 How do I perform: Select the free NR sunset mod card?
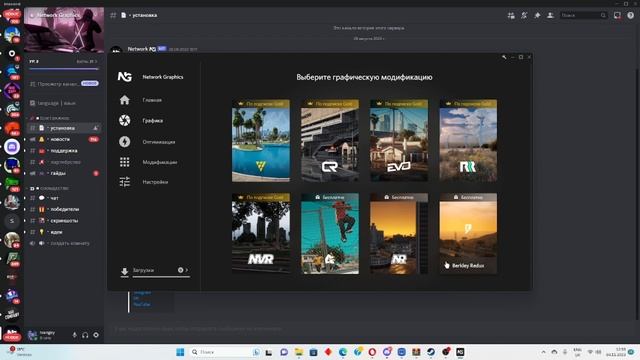399,233
